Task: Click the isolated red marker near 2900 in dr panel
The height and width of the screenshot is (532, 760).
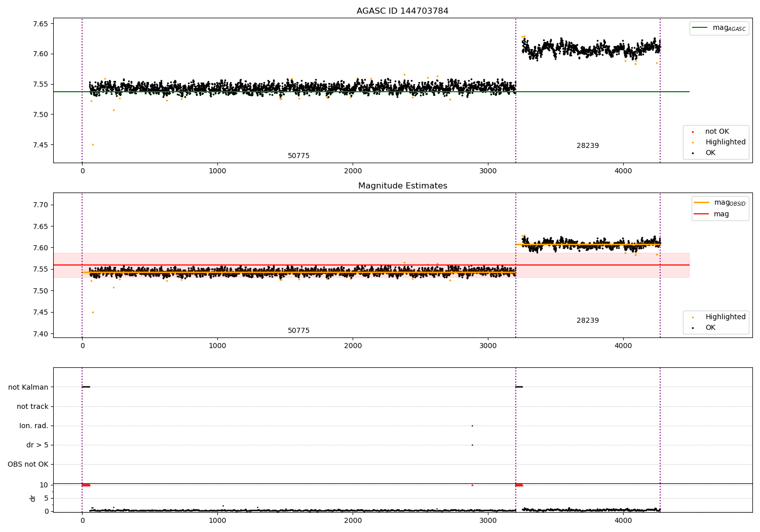Action: (x=472, y=485)
